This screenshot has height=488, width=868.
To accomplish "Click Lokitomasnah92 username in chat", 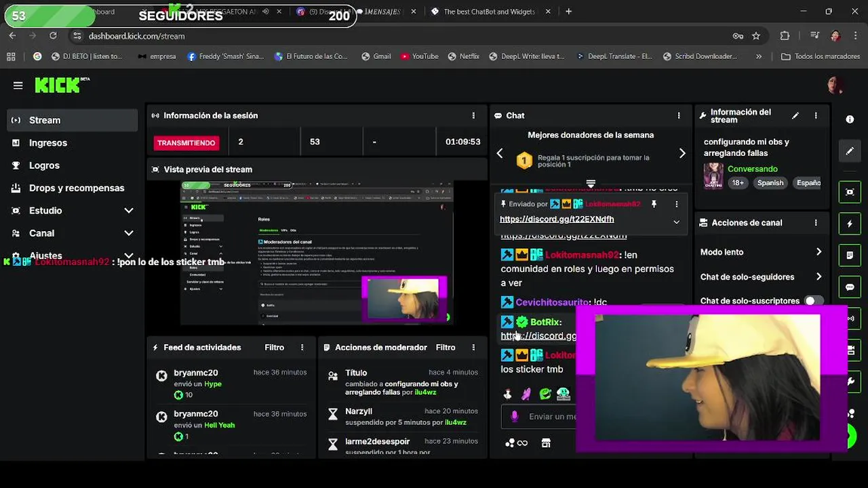I will (582, 256).
